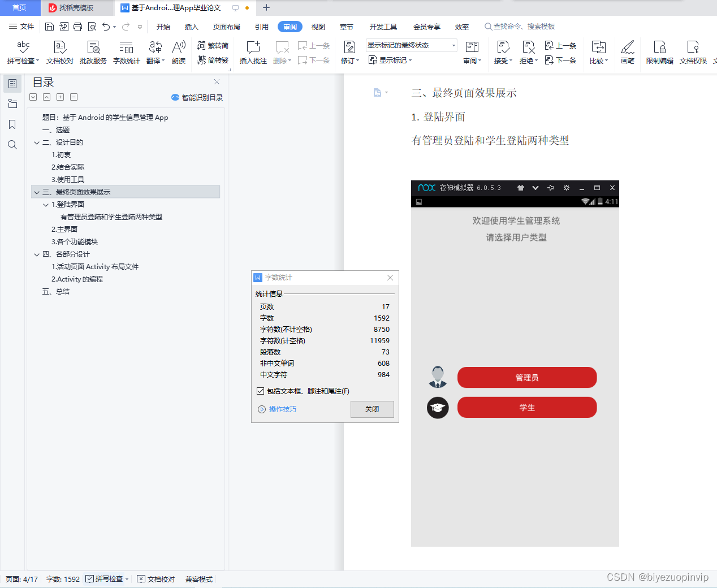Click the 管理员 red button in emulator
The image size is (717, 588).
click(x=527, y=378)
